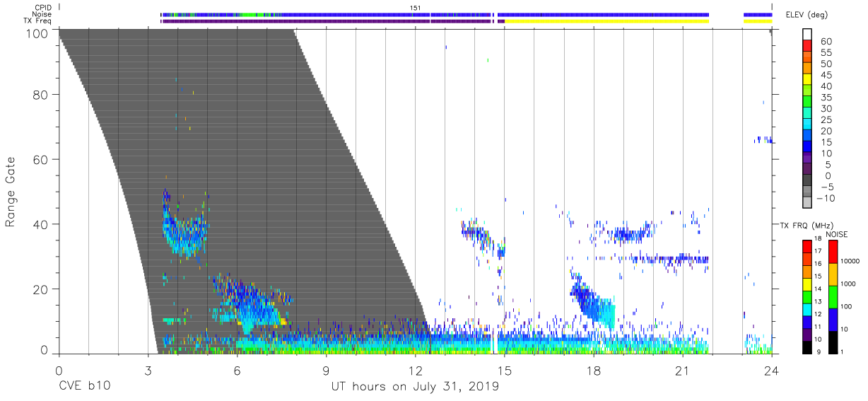Click ELEV colorbar tick label 55

point(826,53)
